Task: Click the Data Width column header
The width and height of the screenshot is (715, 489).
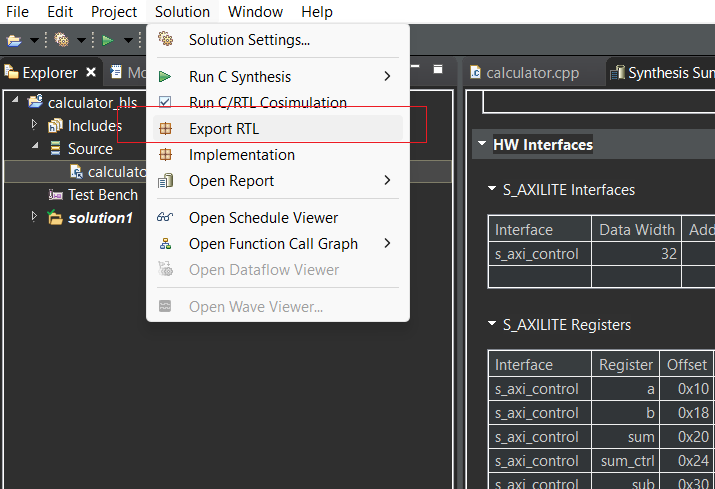Action: pos(637,229)
